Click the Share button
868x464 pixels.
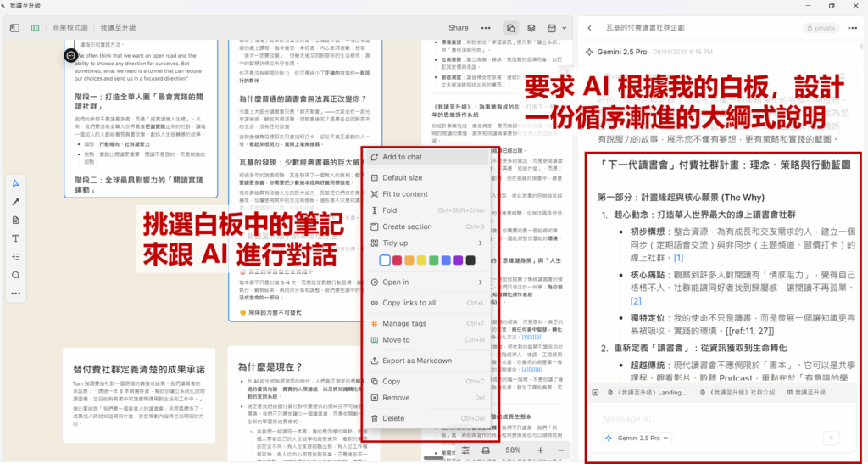(459, 28)
